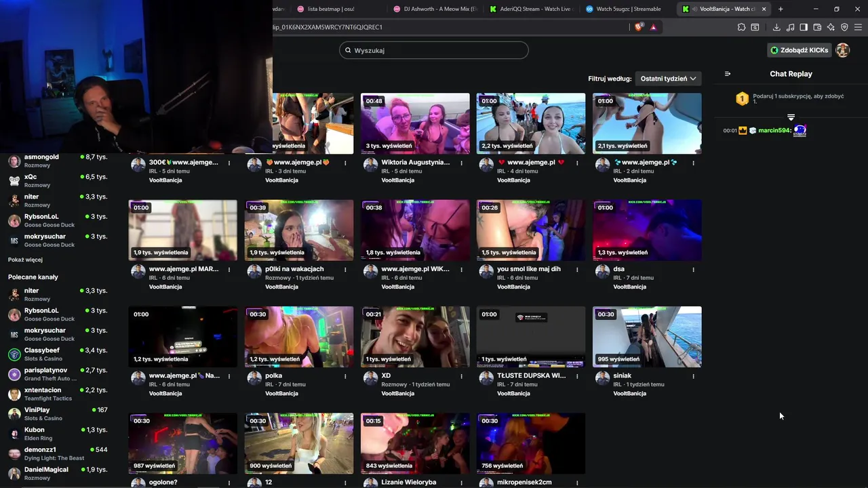Toggle the browser sidebar panel icon
Screen dimensions: 868x488
804,27
